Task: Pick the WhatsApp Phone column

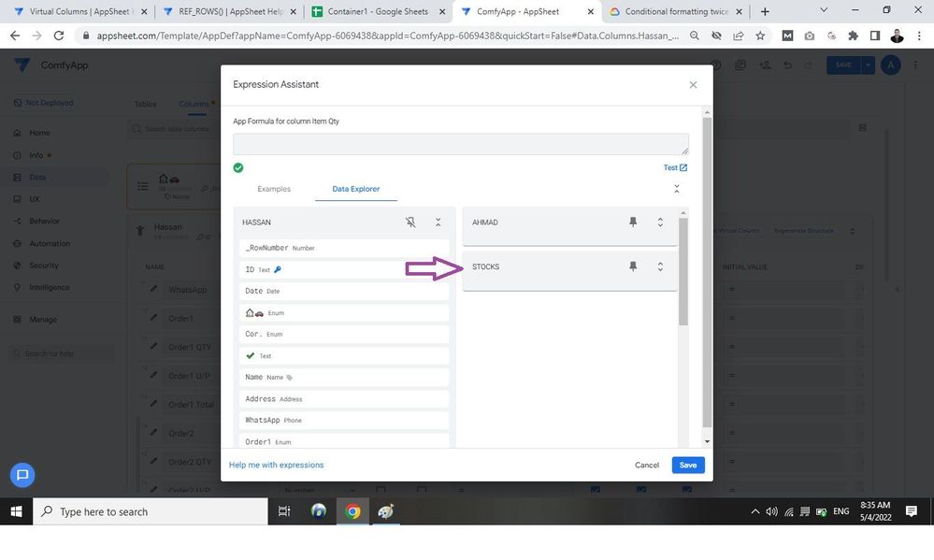Action: click(x=344, y=420)
